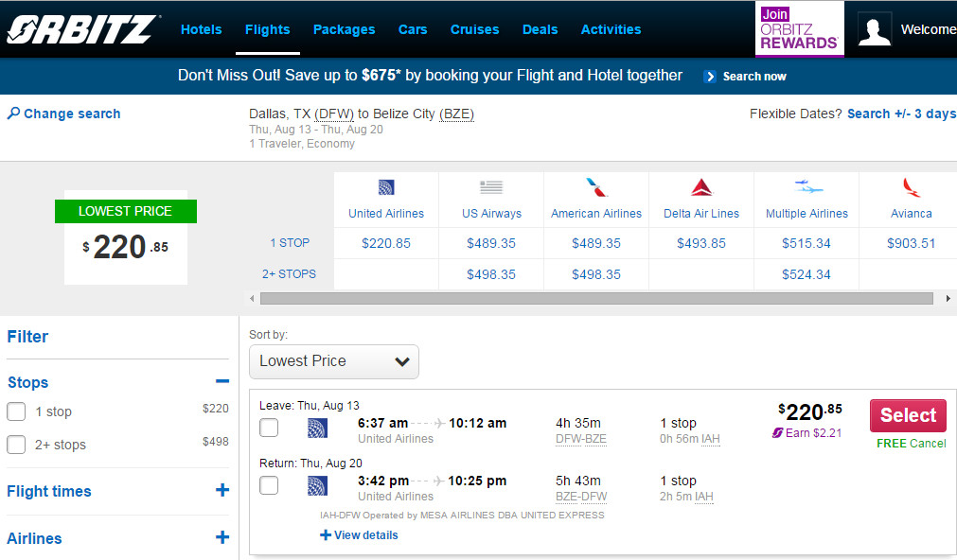957x560 pixels.
Task: Select the American Airlines 1 stop $489.35 price
Action: click(596, 243)
